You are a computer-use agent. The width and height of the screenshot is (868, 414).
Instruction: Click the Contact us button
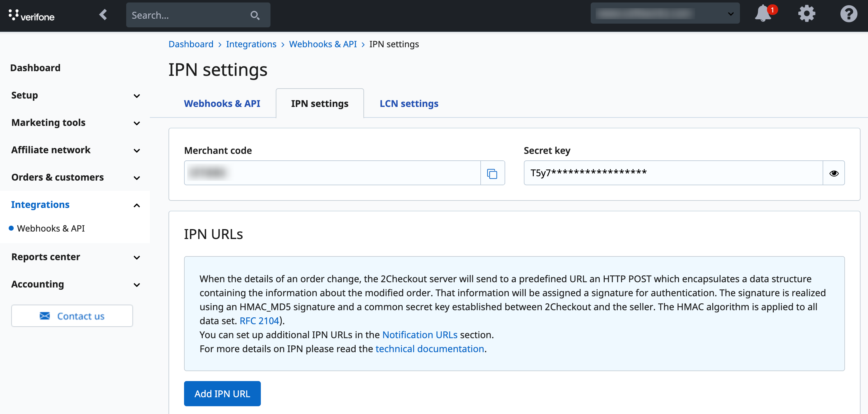[x=72, y=316]
